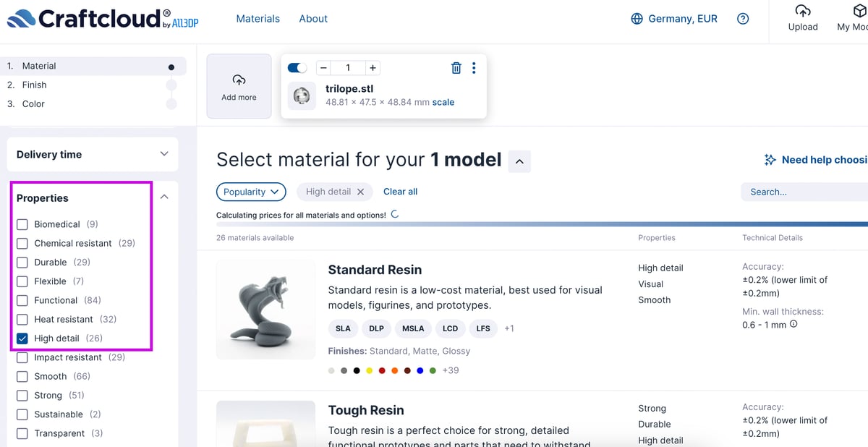Select the Tough Resin title

tap(366, 410)
